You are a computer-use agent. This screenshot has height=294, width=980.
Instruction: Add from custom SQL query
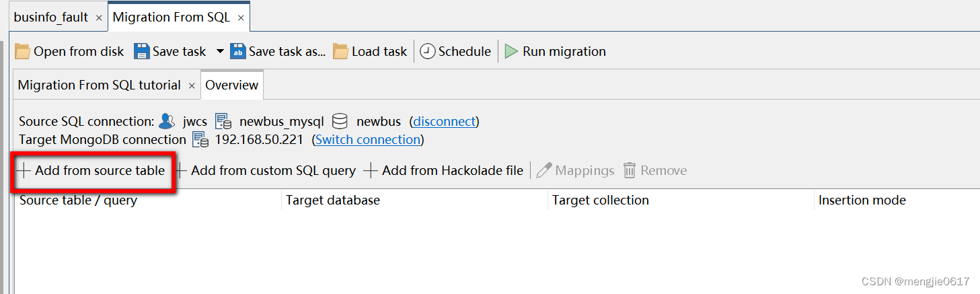tap(266, 170)
